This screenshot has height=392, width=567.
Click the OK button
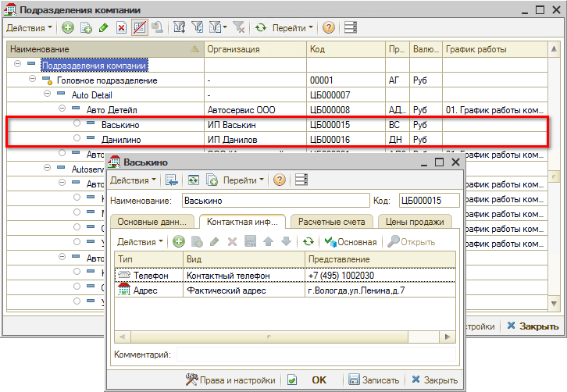pos(319,380)
